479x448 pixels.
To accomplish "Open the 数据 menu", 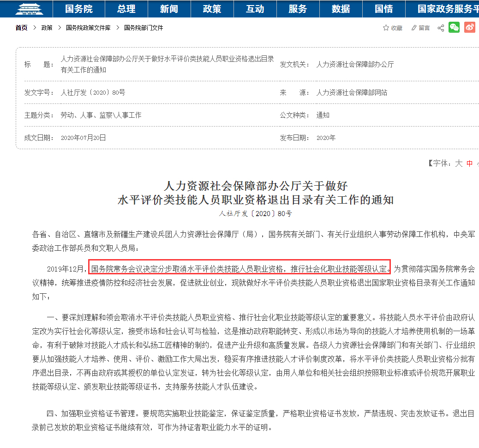I will pyautogui.click(x=341, y=9).
